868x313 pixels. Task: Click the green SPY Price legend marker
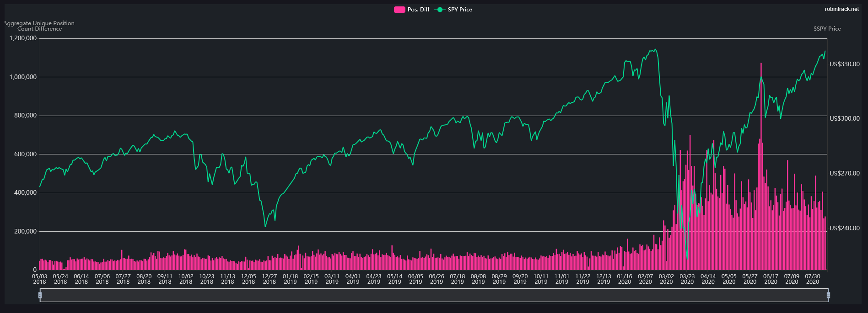pos(440,10)
